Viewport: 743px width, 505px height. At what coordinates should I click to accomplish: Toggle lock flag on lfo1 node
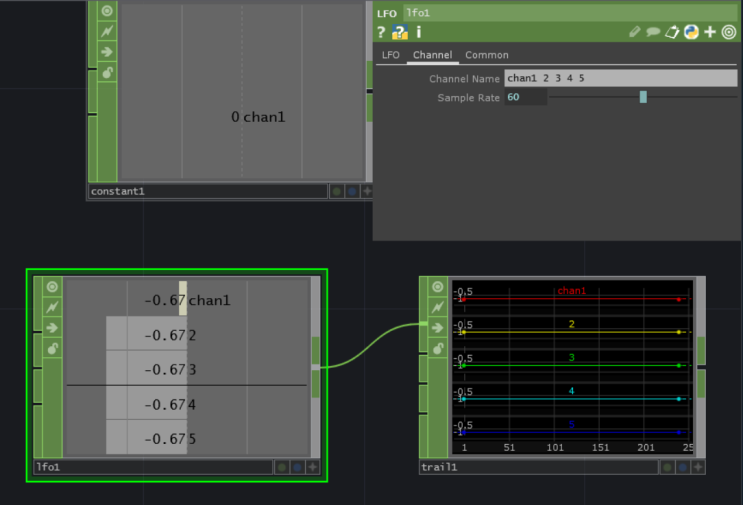[52, 348]
